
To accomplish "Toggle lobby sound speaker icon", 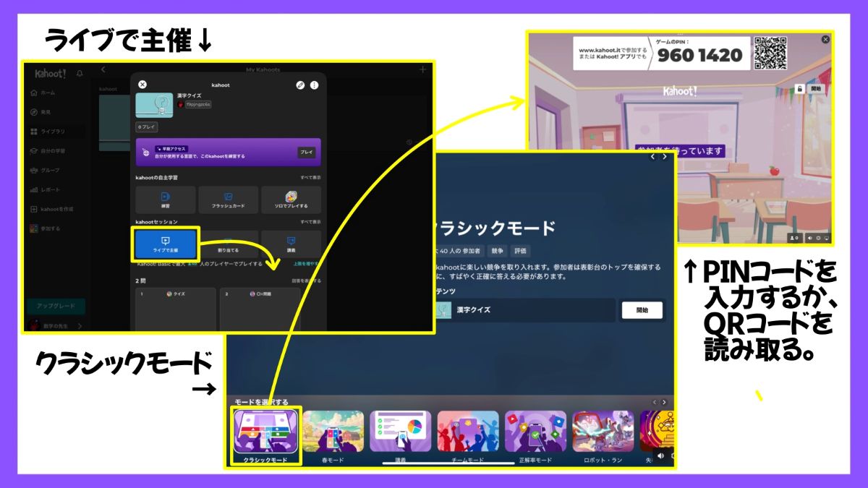I will pos(809,238).
